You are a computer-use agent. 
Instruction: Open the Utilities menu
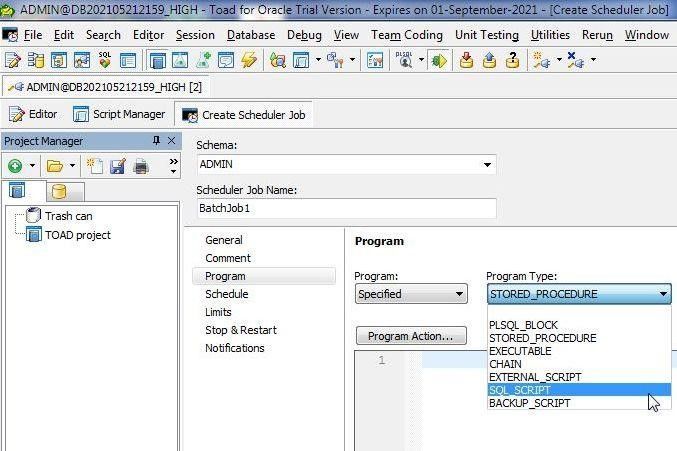coord(550,35)
